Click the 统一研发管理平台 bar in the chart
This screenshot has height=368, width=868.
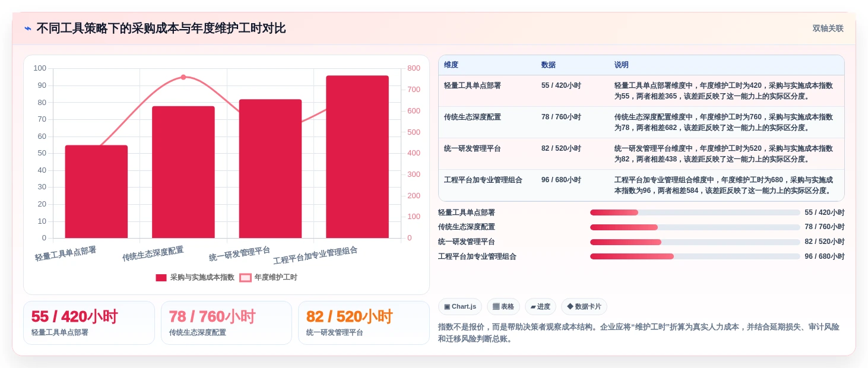click(270, 169)
